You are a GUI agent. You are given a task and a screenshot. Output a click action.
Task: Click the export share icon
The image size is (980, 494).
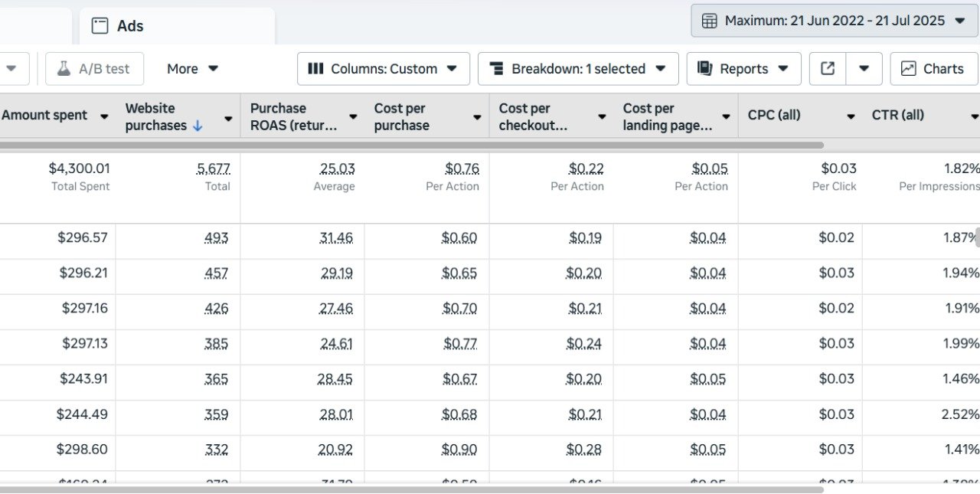pos(828,69)
